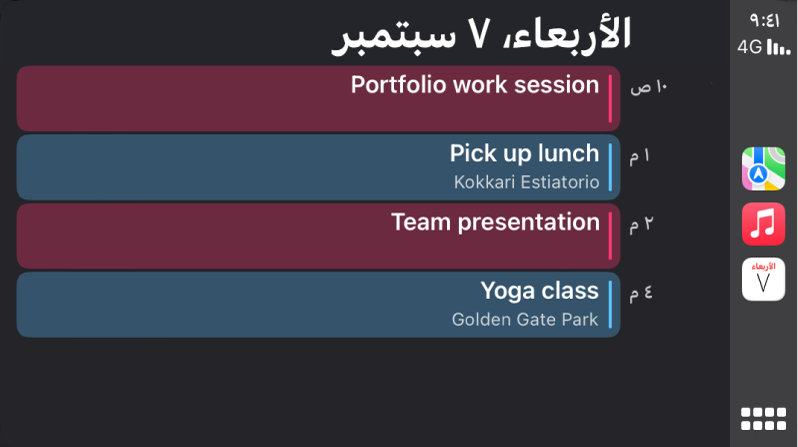This screenshot has height=447, width=798.
Task: Click the ١٠ ص time label
Action: [647, 87]
